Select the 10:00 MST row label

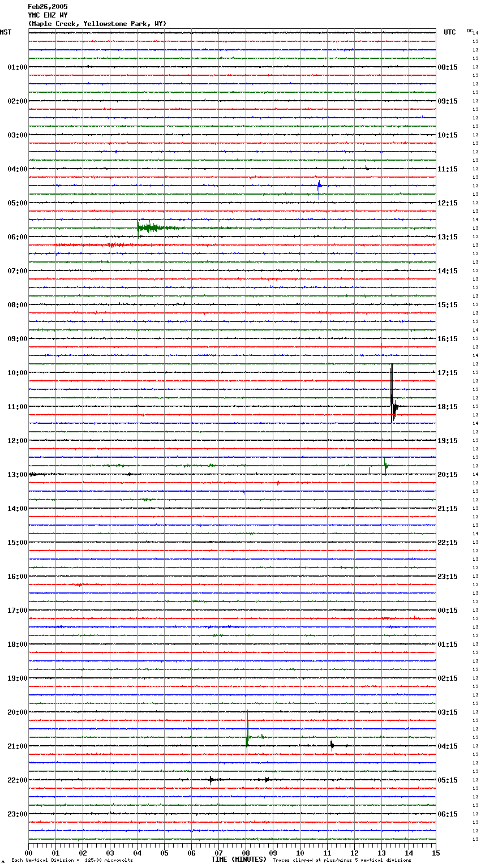coord(18,373)
